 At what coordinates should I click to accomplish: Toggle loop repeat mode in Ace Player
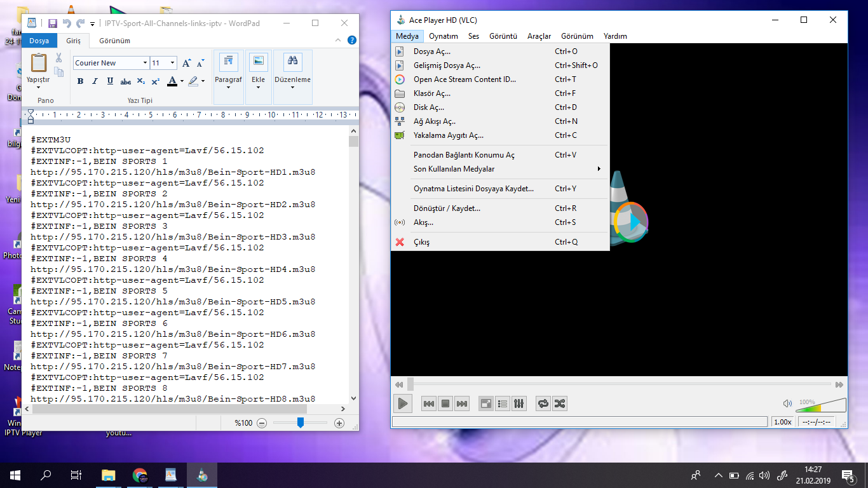pyautogui.click(x=543, y=403)
